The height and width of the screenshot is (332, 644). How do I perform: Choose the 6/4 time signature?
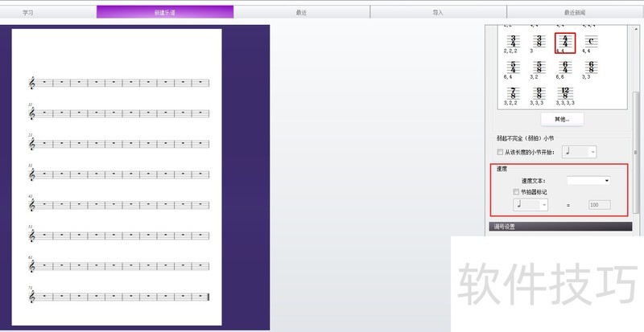[x=565, y=67]
